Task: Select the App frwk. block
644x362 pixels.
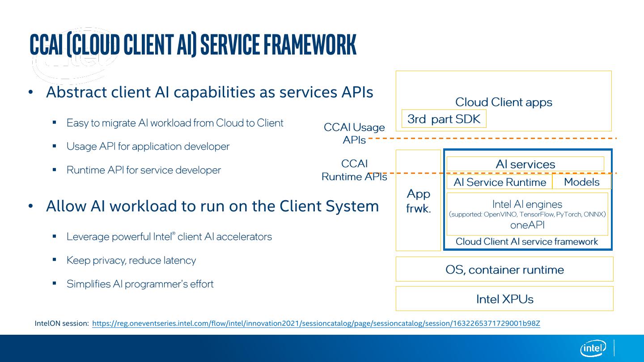Action: click(x=418, y=201)
